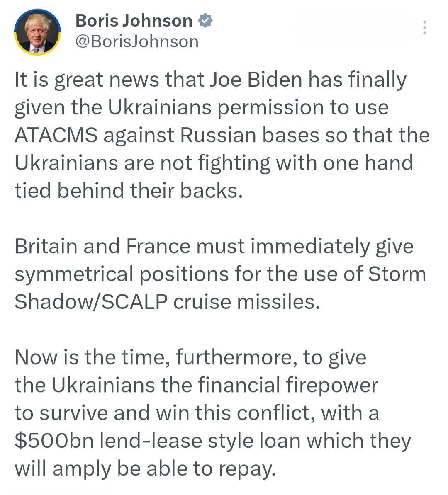Click the display name Boris Johnson

pyautogui.click(x=134, y=21)
